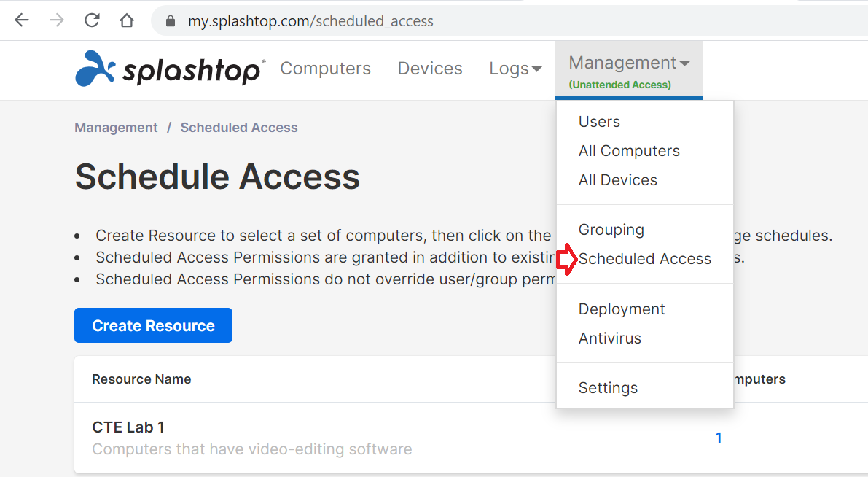Expand the Logs dropdown
868x477 pixels.
point(515,69)
